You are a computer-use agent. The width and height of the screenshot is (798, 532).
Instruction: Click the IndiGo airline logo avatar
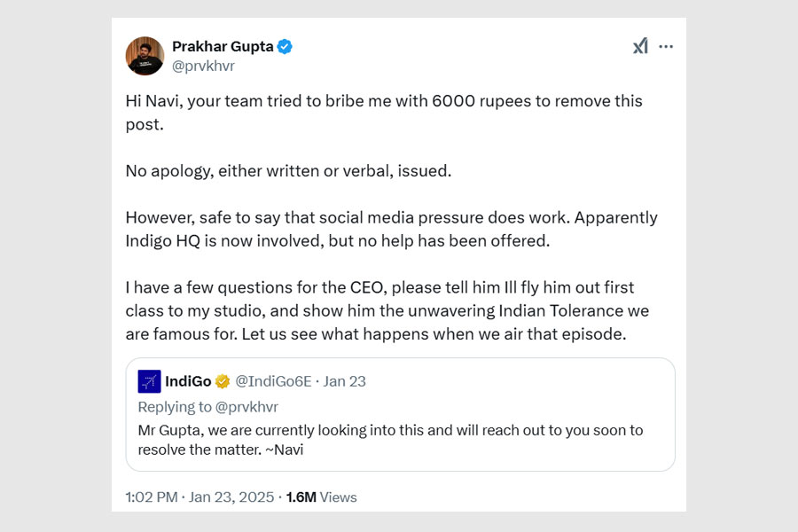pos(149,381)
